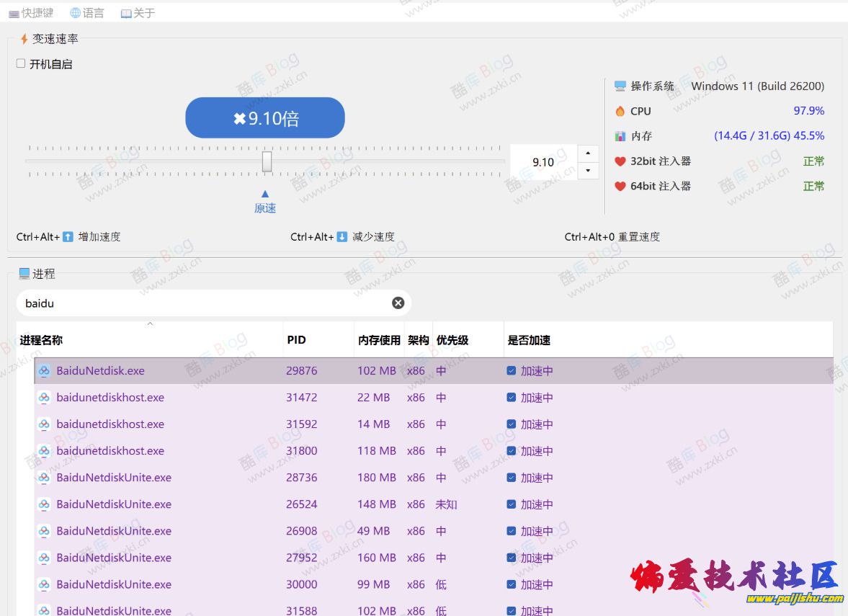Image resolution: width=848 pixels, height=616 pixels.
Task: Open the 快捷键 menu
Action: (31, 13)
